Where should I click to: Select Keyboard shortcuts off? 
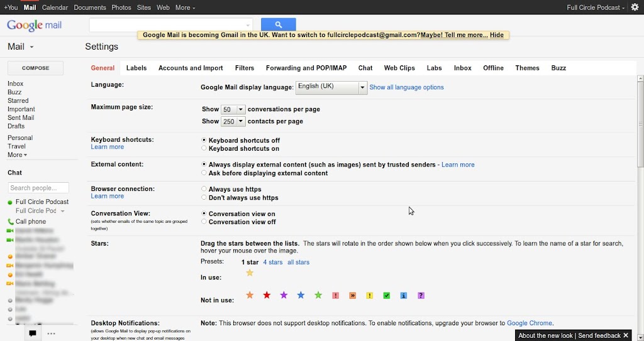pos(204,140)
